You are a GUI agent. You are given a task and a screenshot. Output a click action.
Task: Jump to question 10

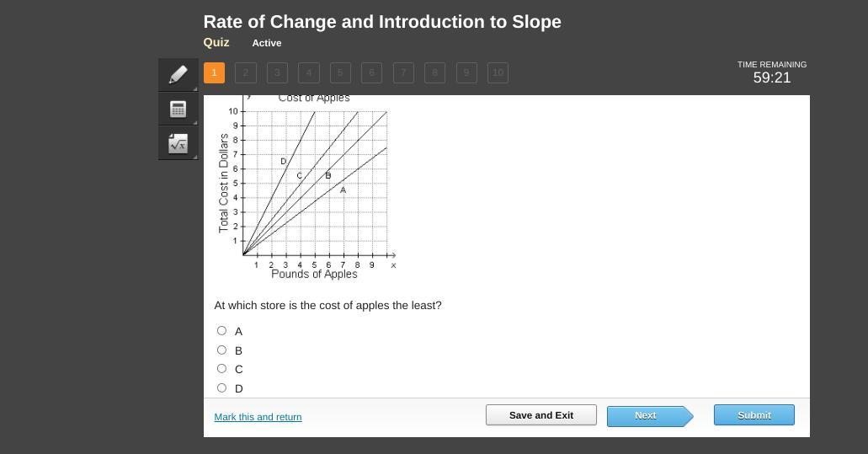[x=498, y=72]
